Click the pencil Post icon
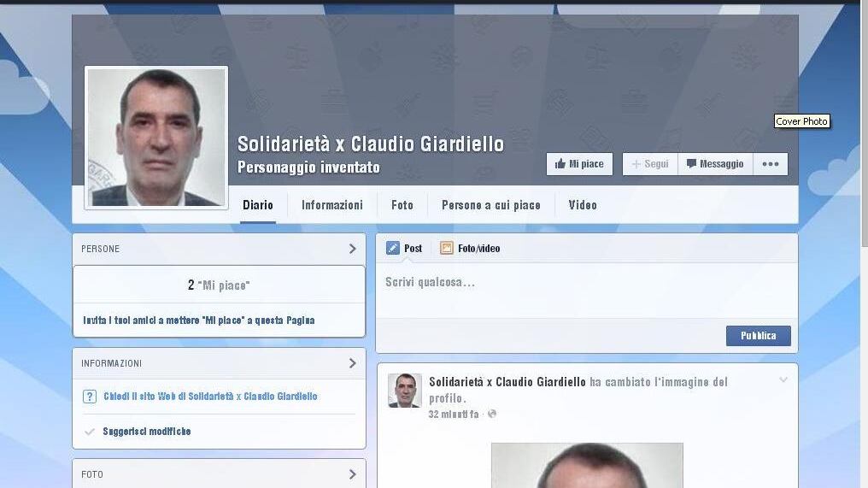 coord(392,248)
